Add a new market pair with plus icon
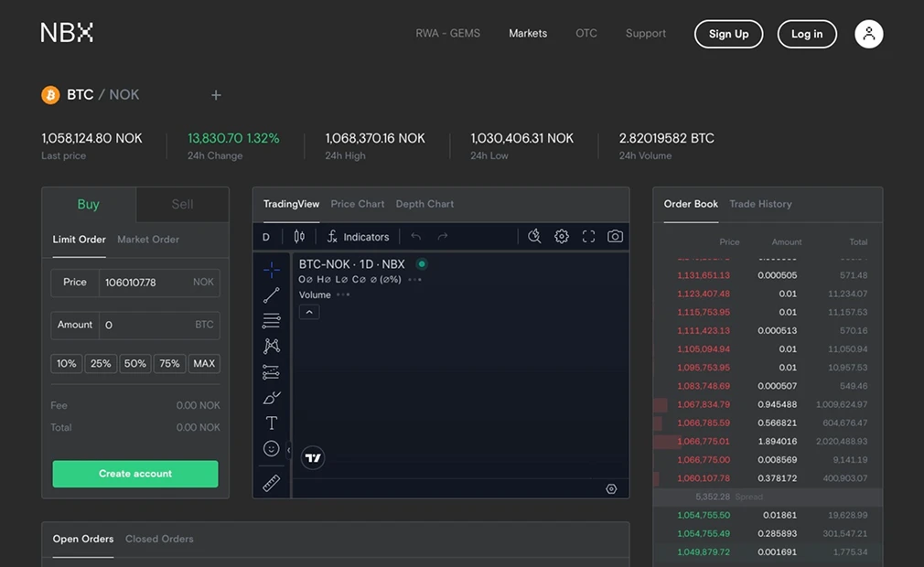Screen dimensions: 924x567 point(216,95)
